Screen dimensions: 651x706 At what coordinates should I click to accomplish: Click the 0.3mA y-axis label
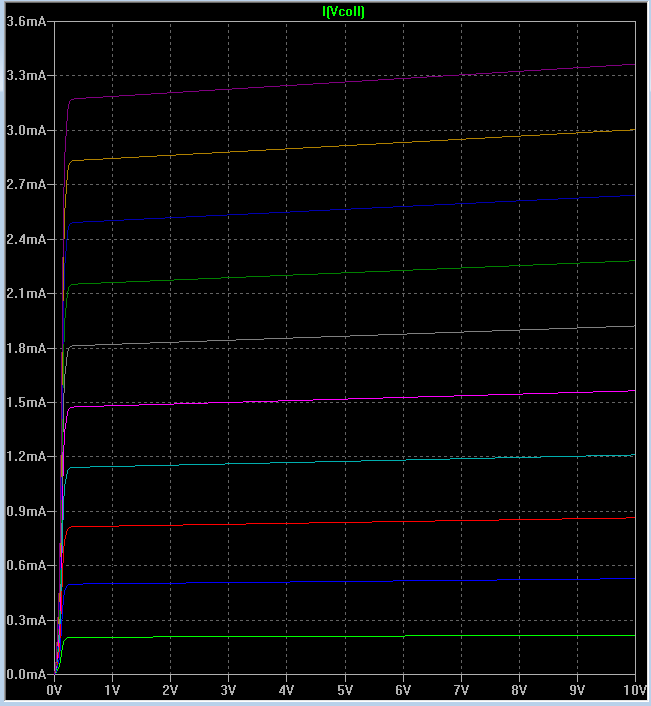click(26, 620)
